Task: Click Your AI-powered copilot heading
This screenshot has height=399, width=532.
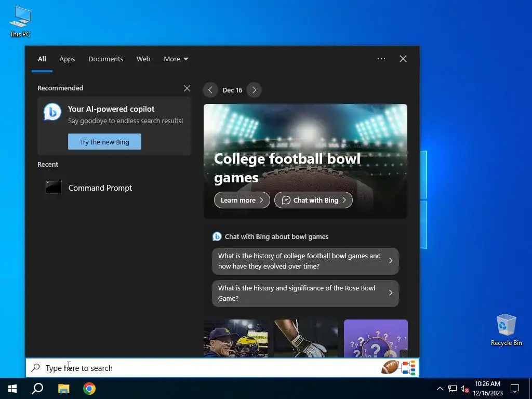Action: pyautogui.click(x=111, y=109)
